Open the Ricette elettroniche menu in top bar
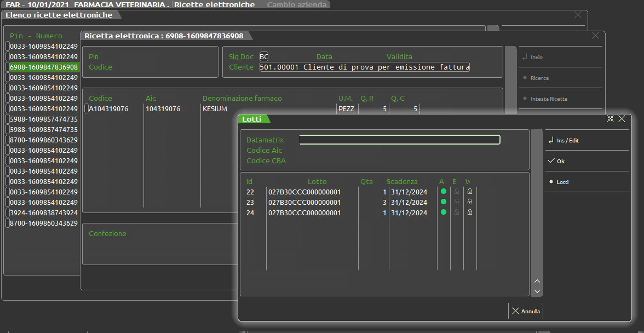This screenshot has width=644, height=333. pyautogui.click(x=214, y=4)
